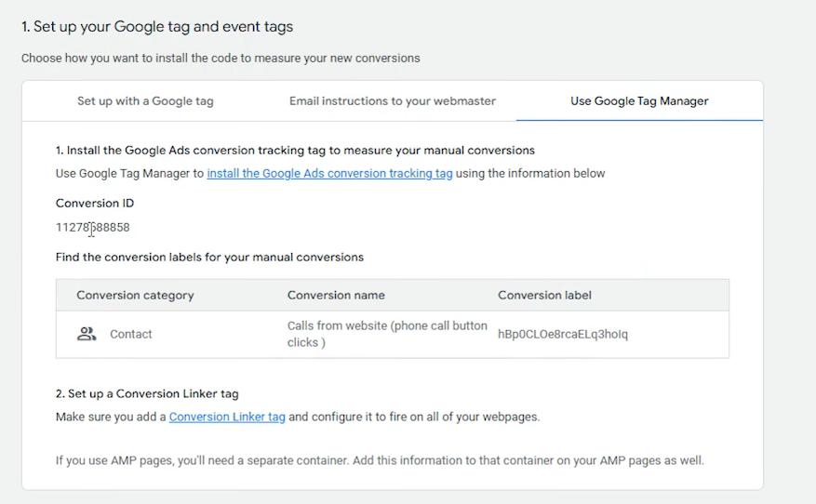Click the AMP pages note text
Viewport: 816px width, 504px height.
click(x=380, y=460)
